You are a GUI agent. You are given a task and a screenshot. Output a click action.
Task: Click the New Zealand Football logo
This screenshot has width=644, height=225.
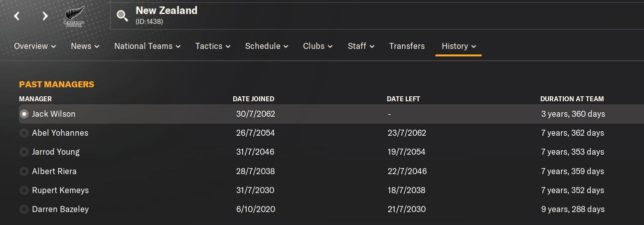74,16
